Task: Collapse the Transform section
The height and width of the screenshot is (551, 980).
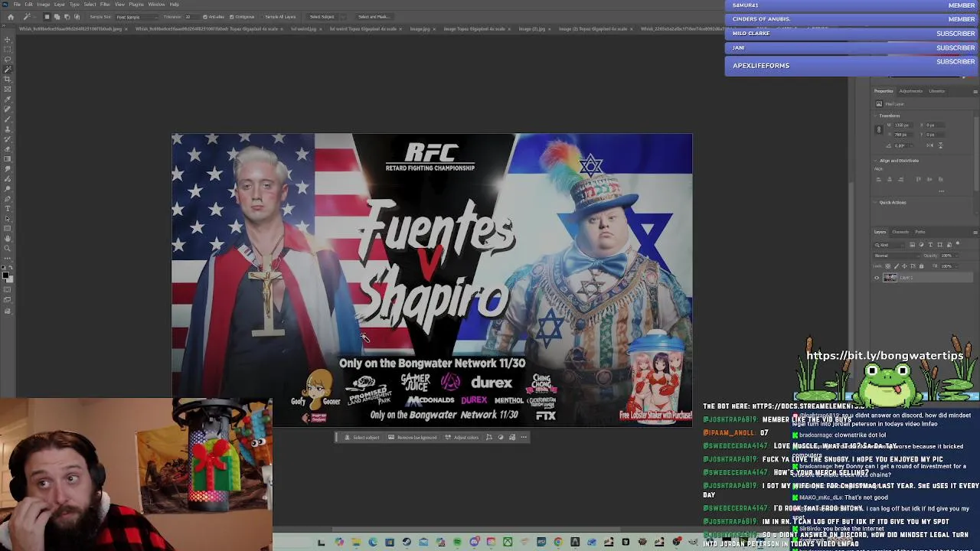Action: (877, 116)
